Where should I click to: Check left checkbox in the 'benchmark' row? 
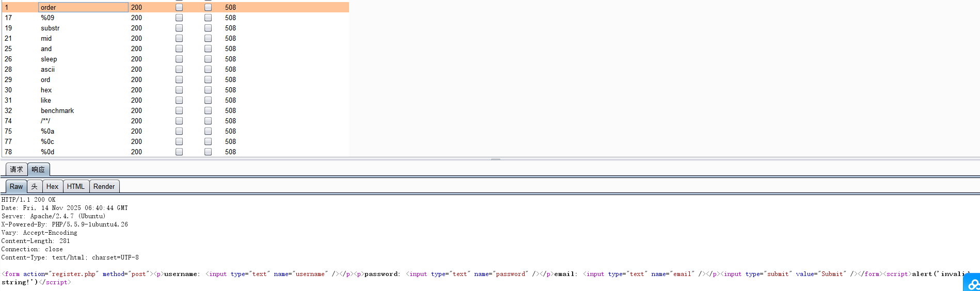[x=179, y=110]
